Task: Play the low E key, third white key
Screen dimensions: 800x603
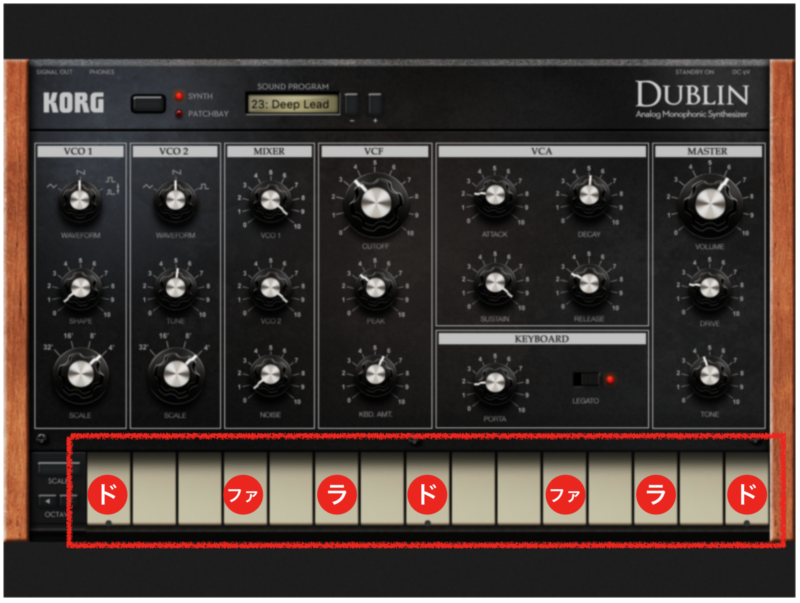Action: 199,488
